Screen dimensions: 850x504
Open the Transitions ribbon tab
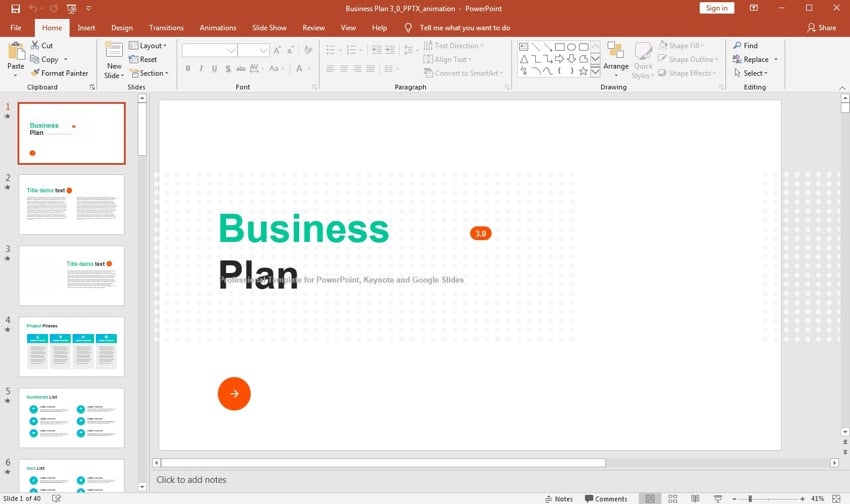click(166, 28)
